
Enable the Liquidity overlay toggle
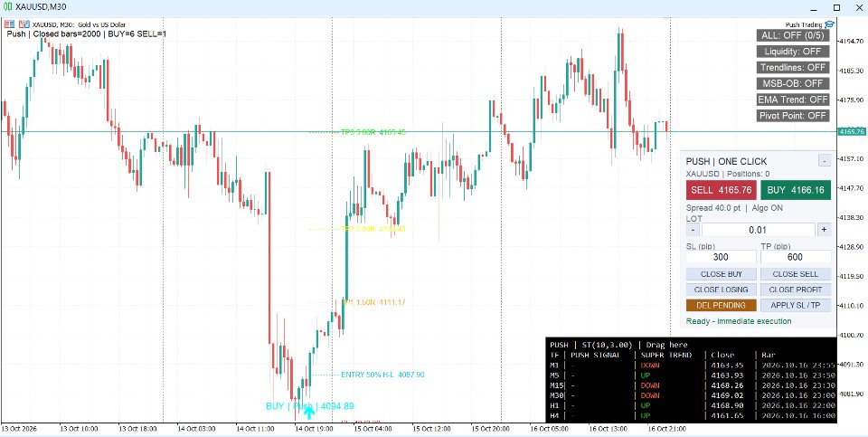793,52
